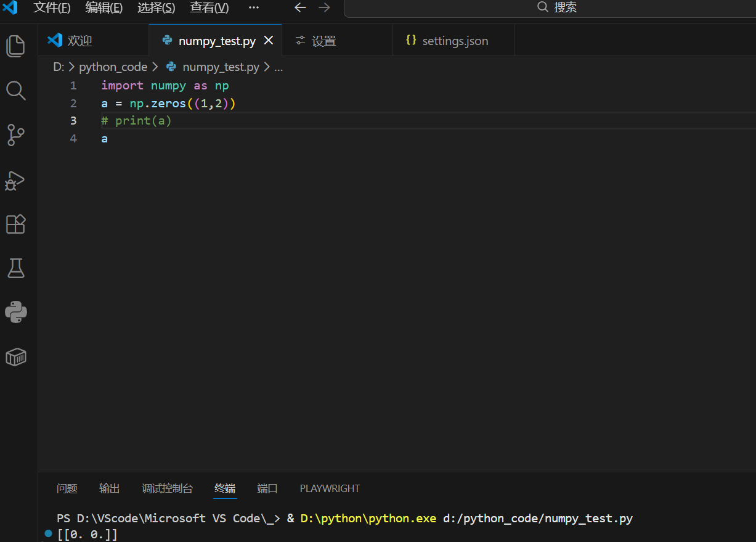
Task: Open the 文件(F) menu
Action: coord(52,8)
